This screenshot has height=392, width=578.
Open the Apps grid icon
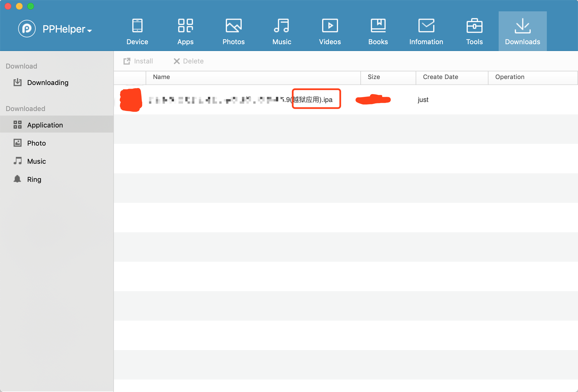[x=185, y=26]
